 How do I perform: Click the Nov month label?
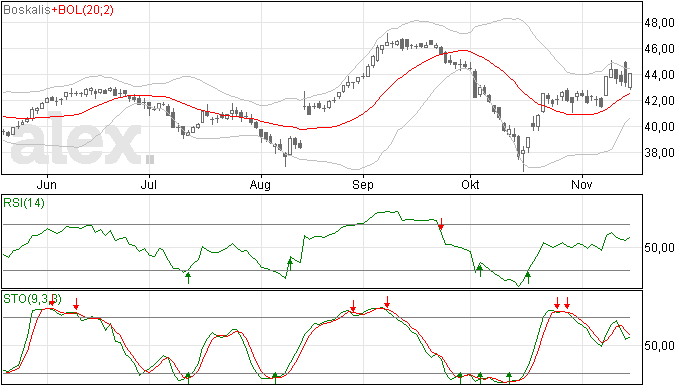click(x=582, y=185)
